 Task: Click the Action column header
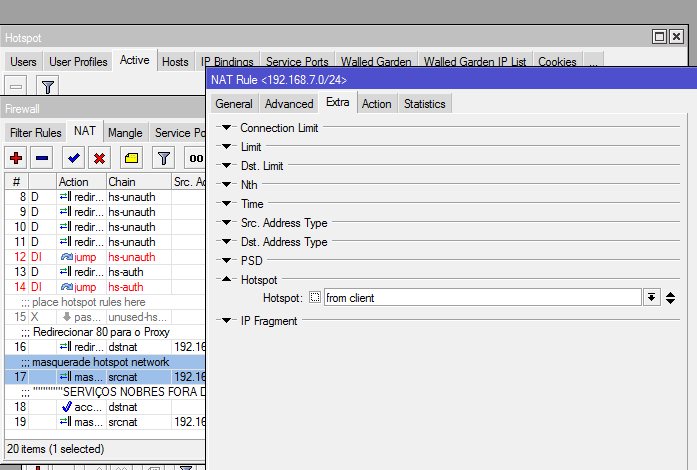click(82, 181)
